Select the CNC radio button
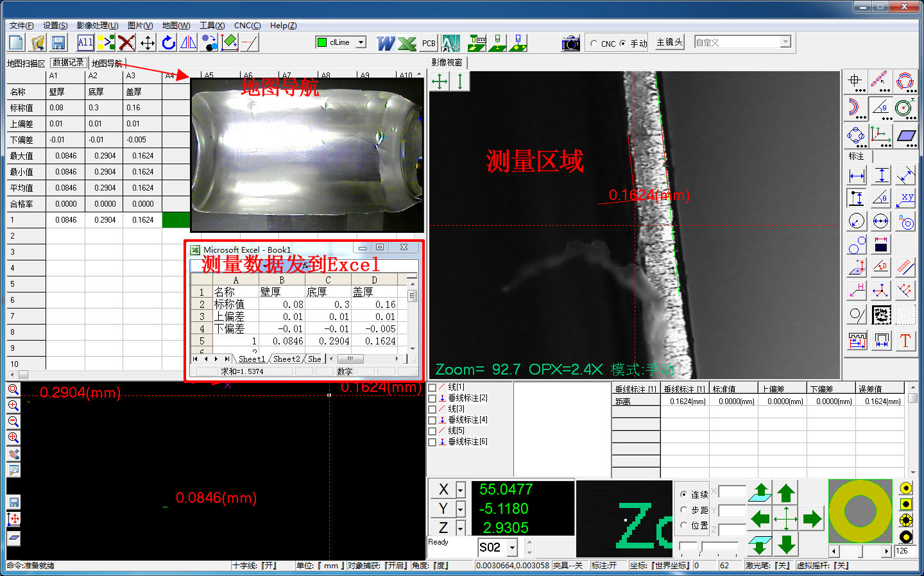The width and height of the screenshot is (924, 576). pos(594,44)
